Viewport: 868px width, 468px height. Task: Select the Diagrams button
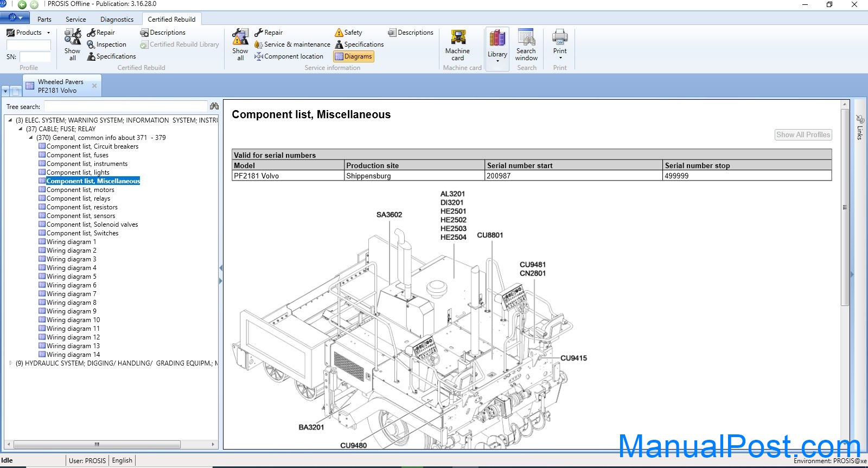point(354,56)
